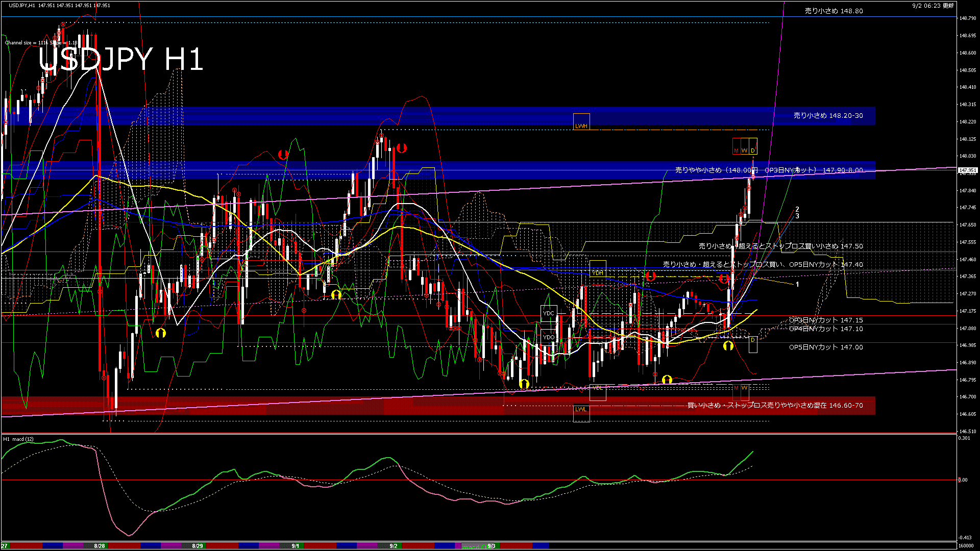Select the 売り小さめ 148.80 label
Screen dimensions: 980x551
tap(834, 11)
